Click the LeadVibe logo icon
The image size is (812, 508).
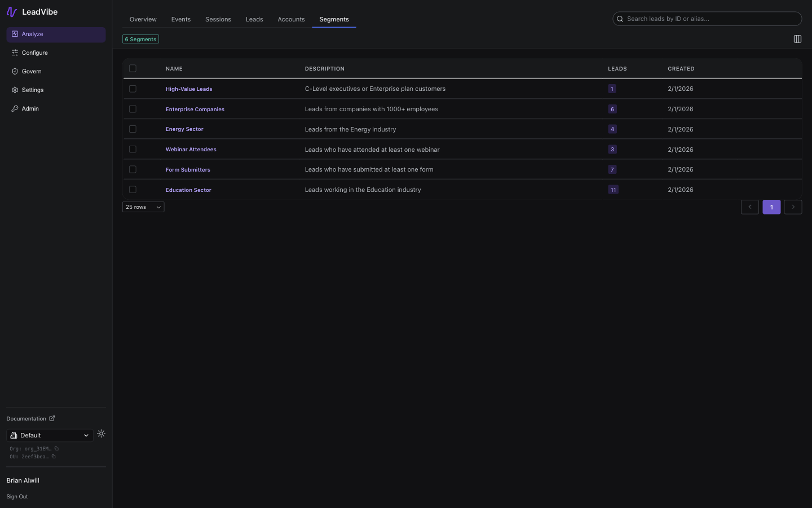tap(12, 11)
